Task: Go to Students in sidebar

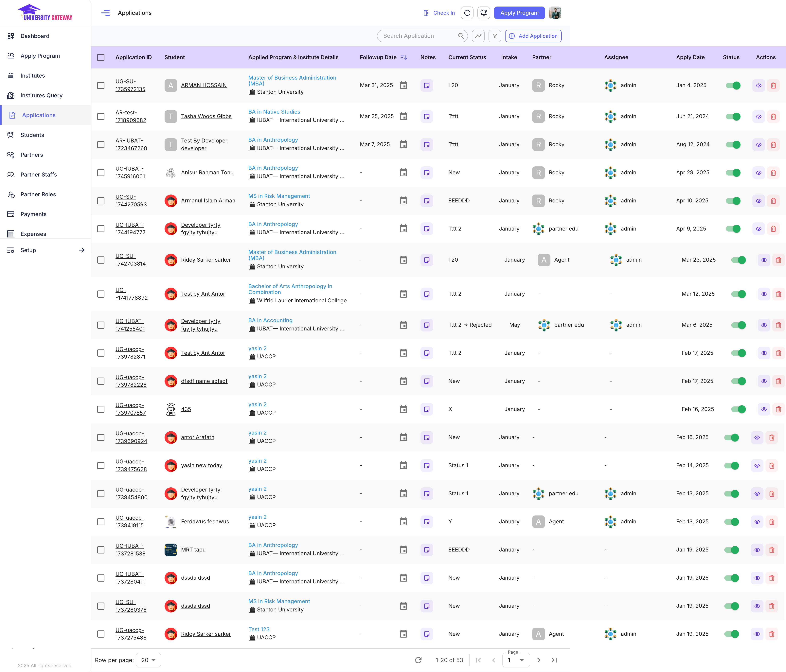Action: pyautogui.click(x=32, y=135)
